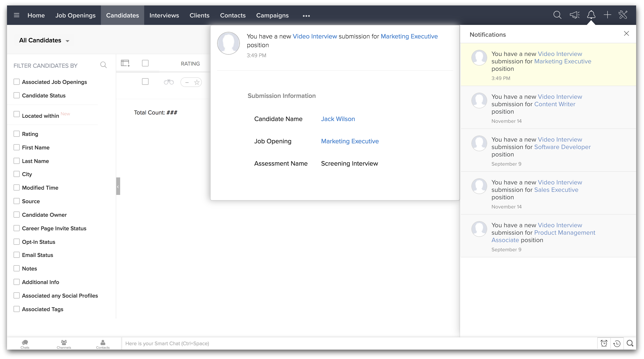Check the Rating filter checkbox

17,134
